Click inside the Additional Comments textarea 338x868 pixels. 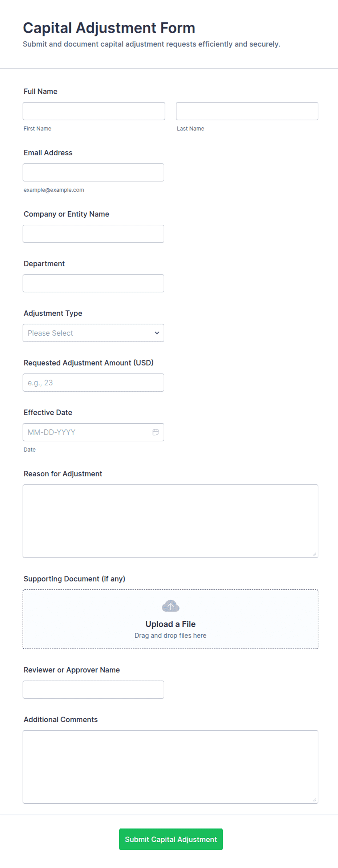coord(170,767)
